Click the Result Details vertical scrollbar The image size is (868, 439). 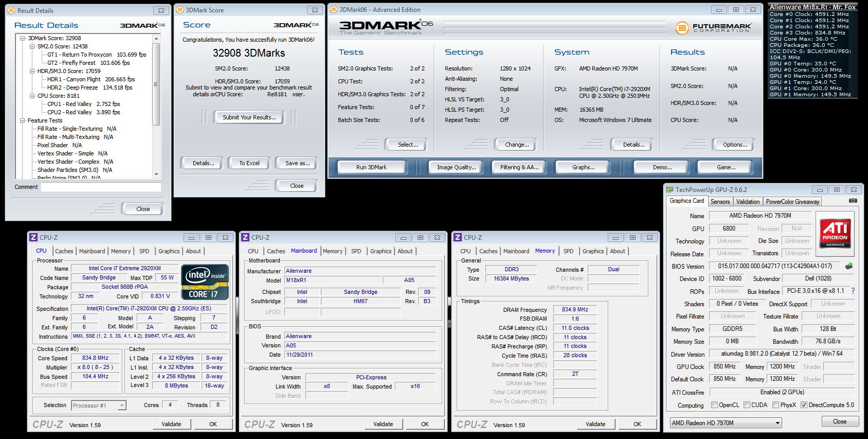(x=156, y=106)
